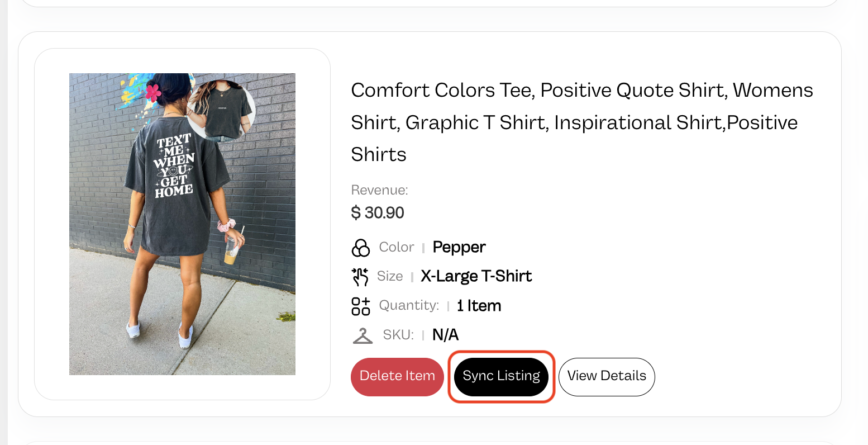Screen dimensions: 868x445
Task: Click the Comfort Colors Tee product title
Action: pos(582,122)
